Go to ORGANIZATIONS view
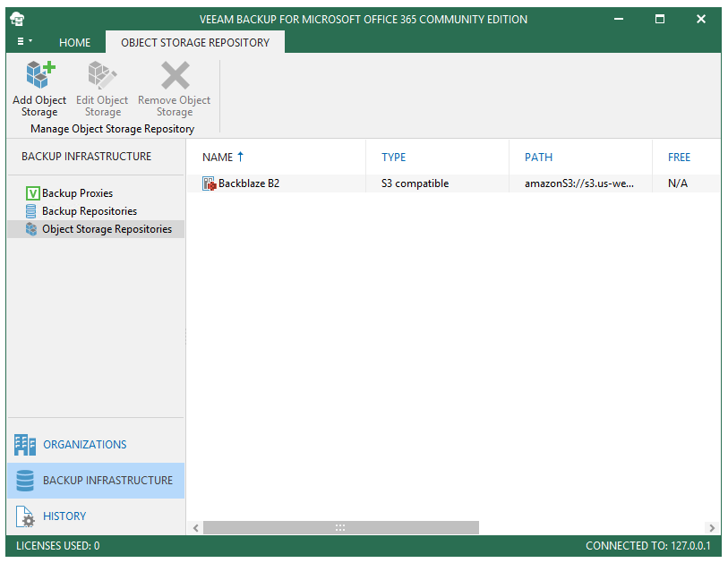The image size is (728, 563). click(x=84, y=445)
